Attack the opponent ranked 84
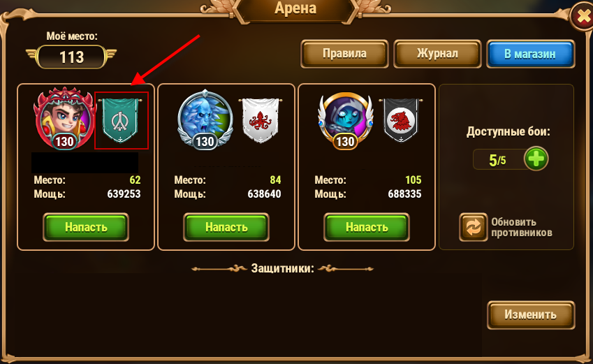Viewport: 593px width, 364px height. coord(226,227)
